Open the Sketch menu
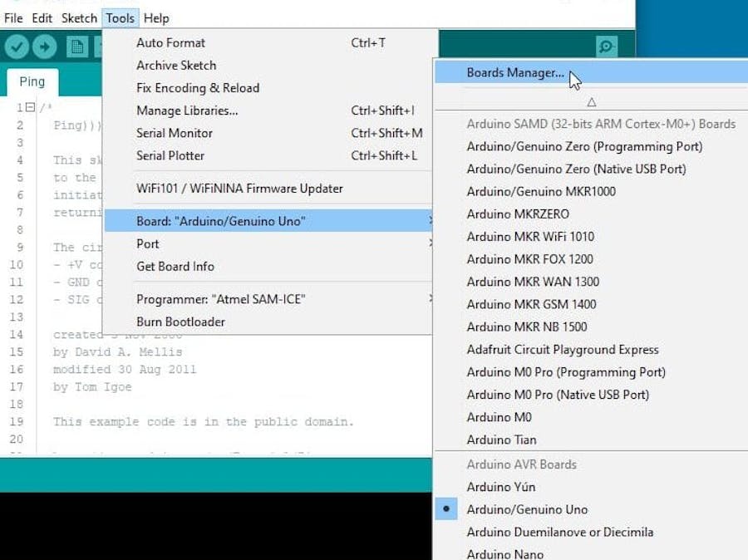Image resolution: width=748 pixels, height=560 pixels. (x=79, y=18)
